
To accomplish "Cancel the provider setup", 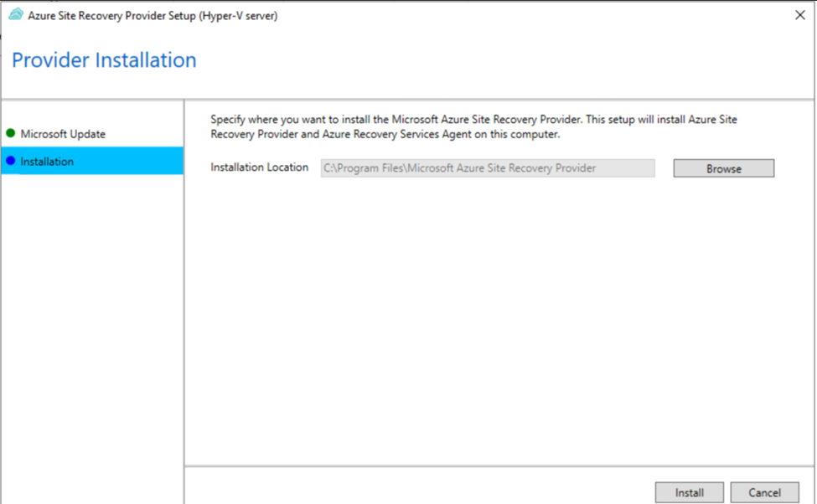I will tap(764, 492).
